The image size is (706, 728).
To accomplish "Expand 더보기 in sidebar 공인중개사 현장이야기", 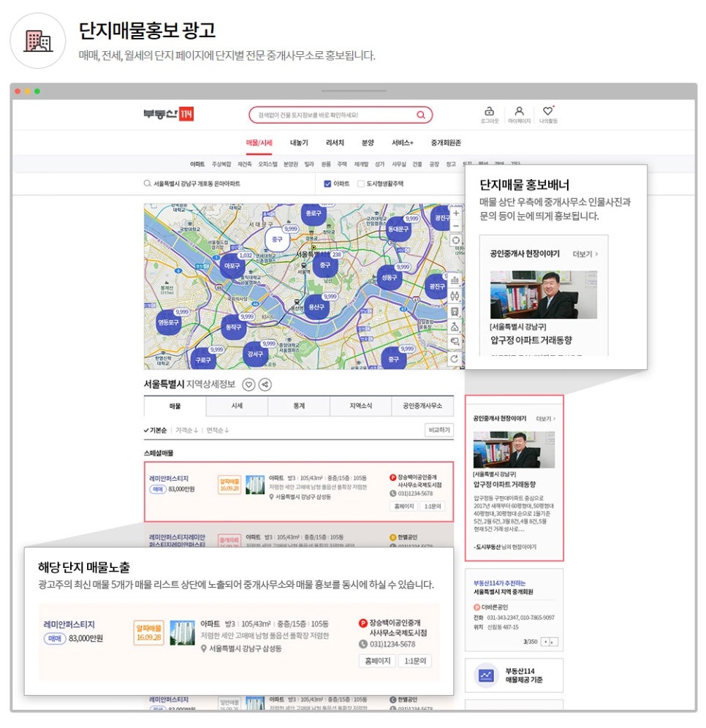I will point(546,418).
